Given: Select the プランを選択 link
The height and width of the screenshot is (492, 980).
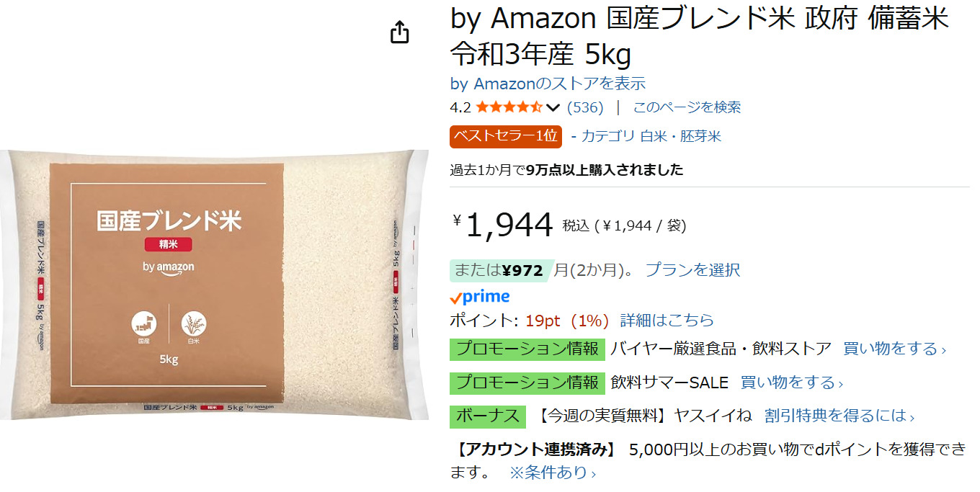Looking at the screenshot, I should (x=692, y=271).
